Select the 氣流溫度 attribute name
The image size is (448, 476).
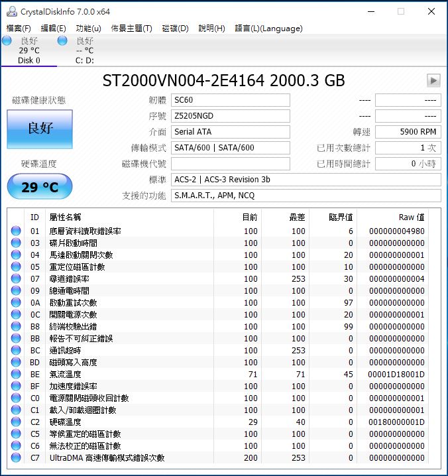[65, 375]
